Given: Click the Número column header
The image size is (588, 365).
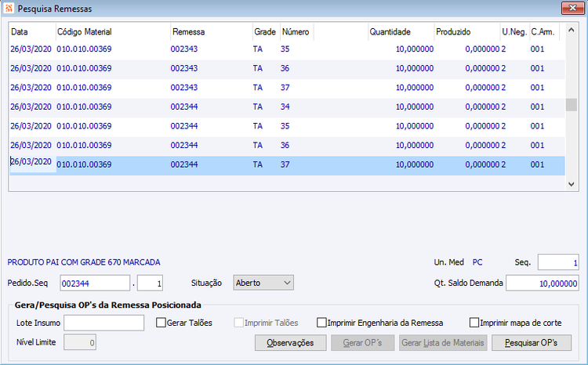Looking at the screenshot, I should coord(296,32).
